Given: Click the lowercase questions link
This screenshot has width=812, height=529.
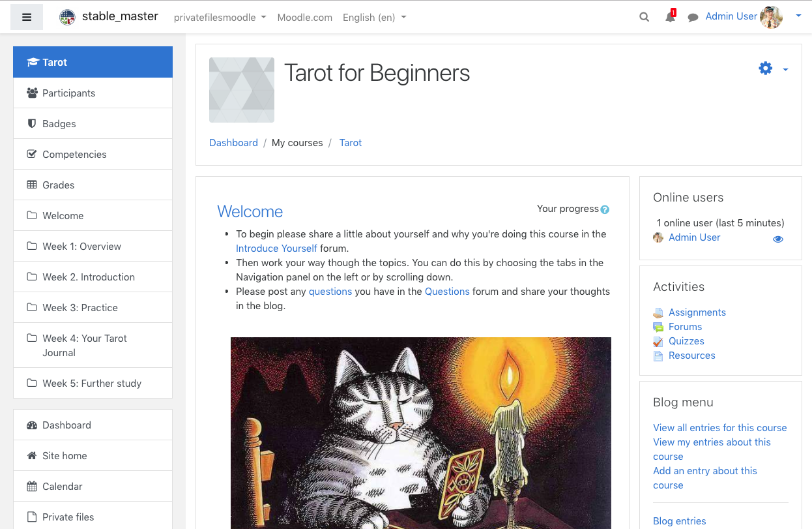Looking at the screenshot, I should coord(330,292).
